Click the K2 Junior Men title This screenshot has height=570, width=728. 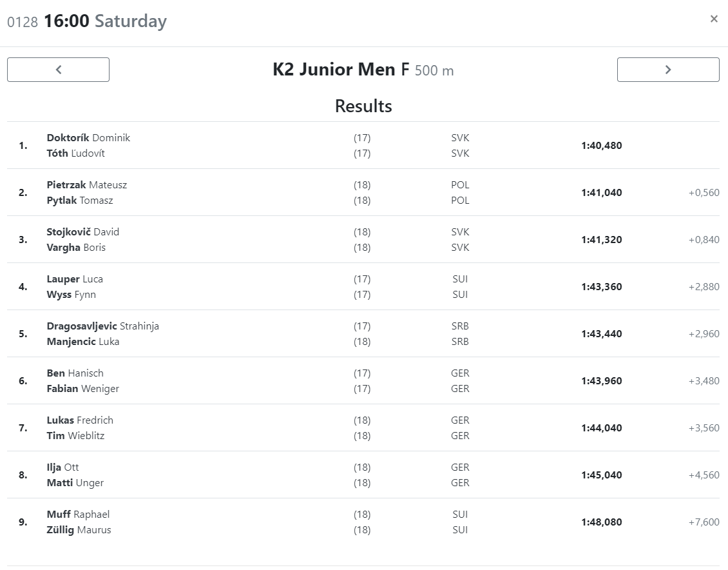click(x=334, y=69)
